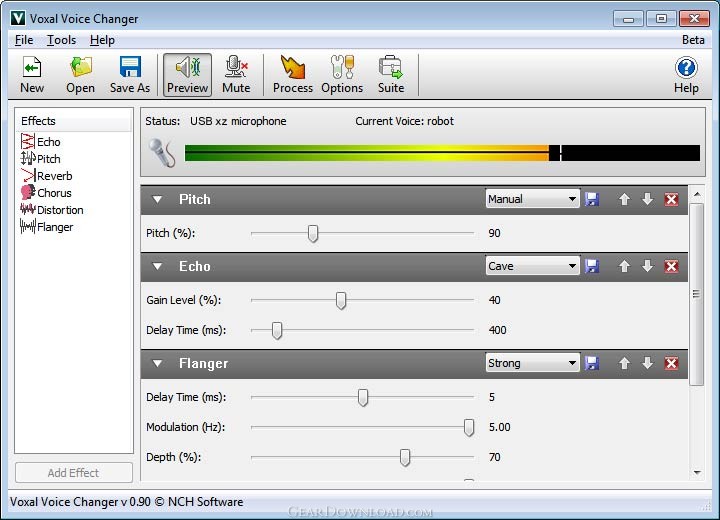The width and height of the screenshot is (720, 520).
Task: Click the Flanger Delay Time slider handle
Action: (363, 397)
